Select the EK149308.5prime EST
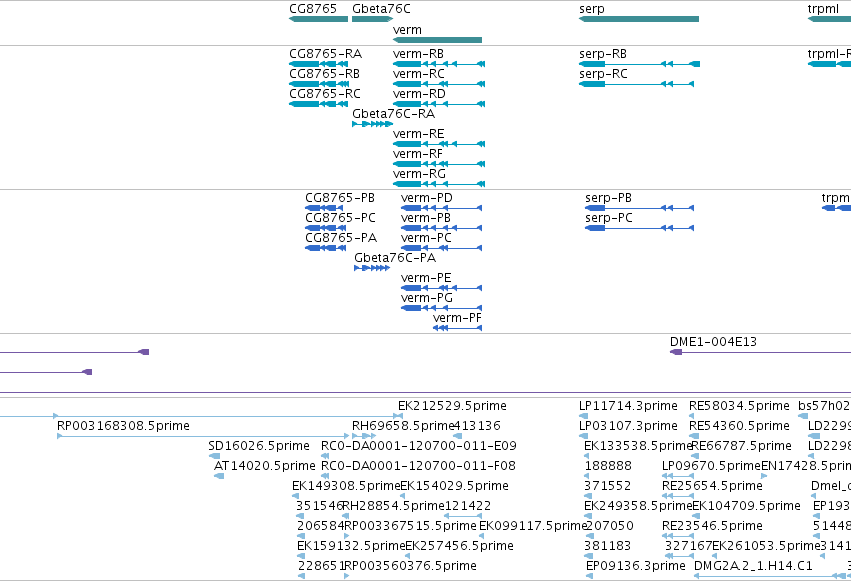This screenshot has height=581, width=851. coord(296,496)
